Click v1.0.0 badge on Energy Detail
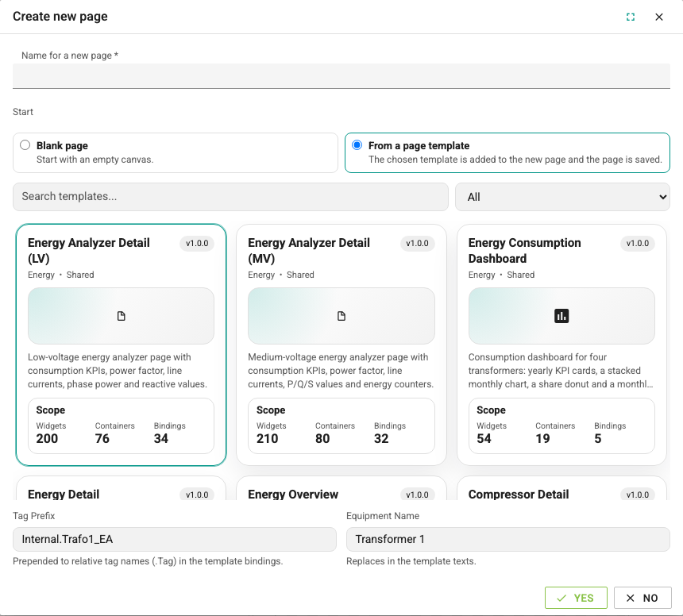The image size is (683, 616). tap(197, 495)
